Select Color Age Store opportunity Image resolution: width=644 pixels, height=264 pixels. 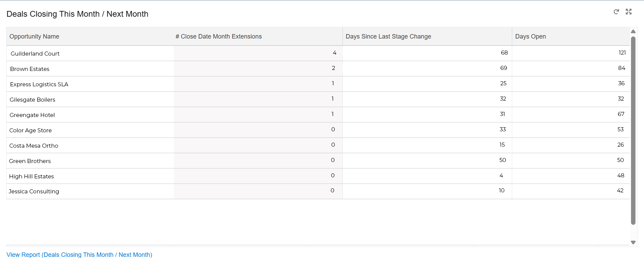[30, 130]
